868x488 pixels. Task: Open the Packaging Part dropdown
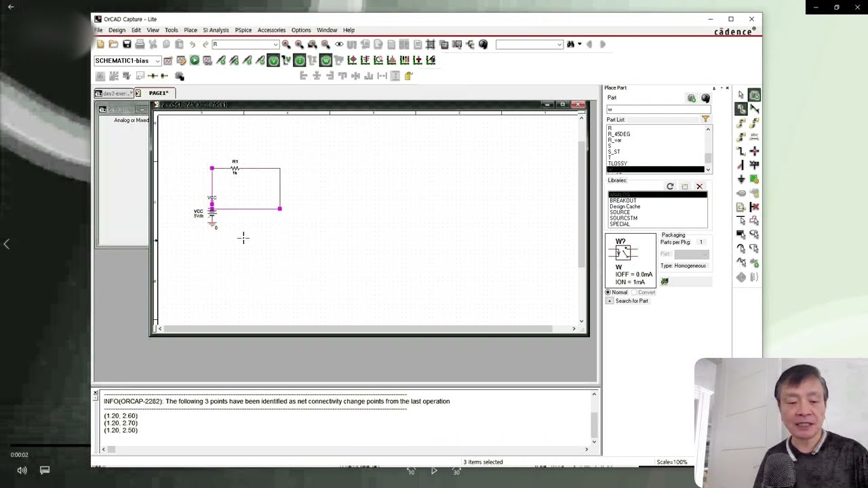point(691,254)
